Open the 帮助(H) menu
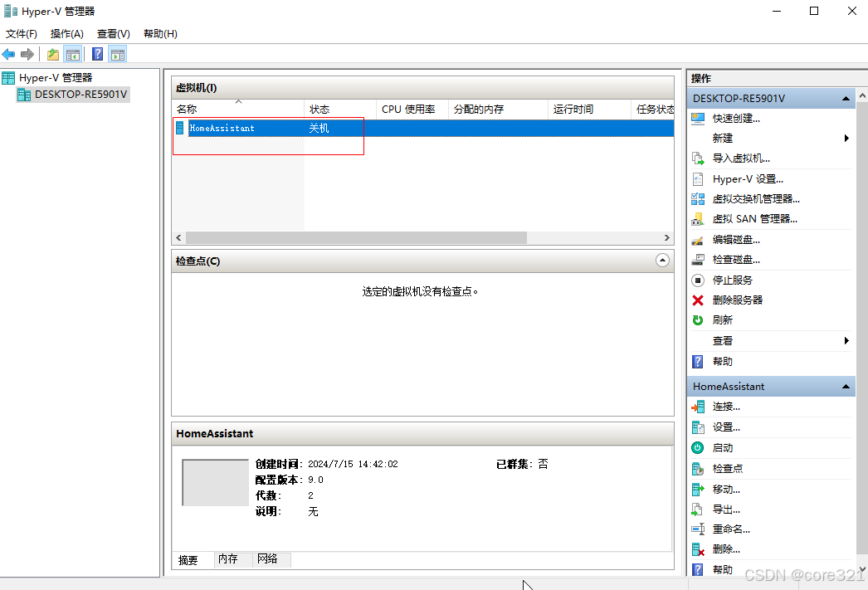 click(160, 34)
